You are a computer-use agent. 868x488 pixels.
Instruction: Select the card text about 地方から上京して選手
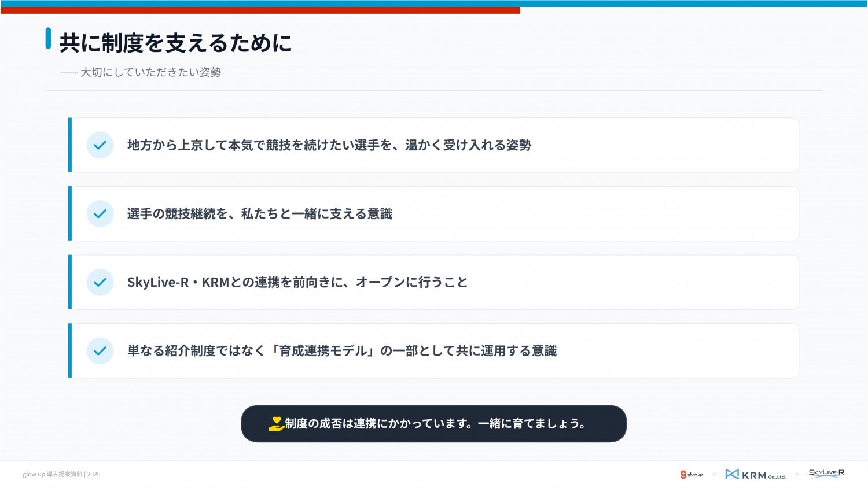coord(329,145)
